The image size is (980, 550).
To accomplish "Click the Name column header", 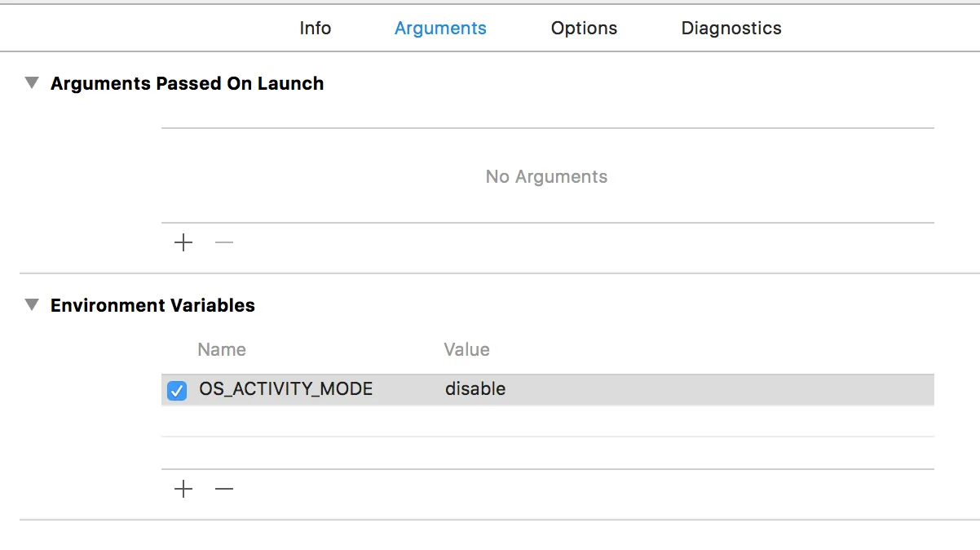I will tap(222, 349).
